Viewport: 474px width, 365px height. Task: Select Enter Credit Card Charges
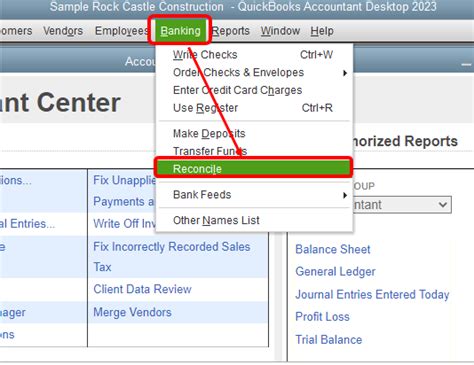tap(253, 90)
